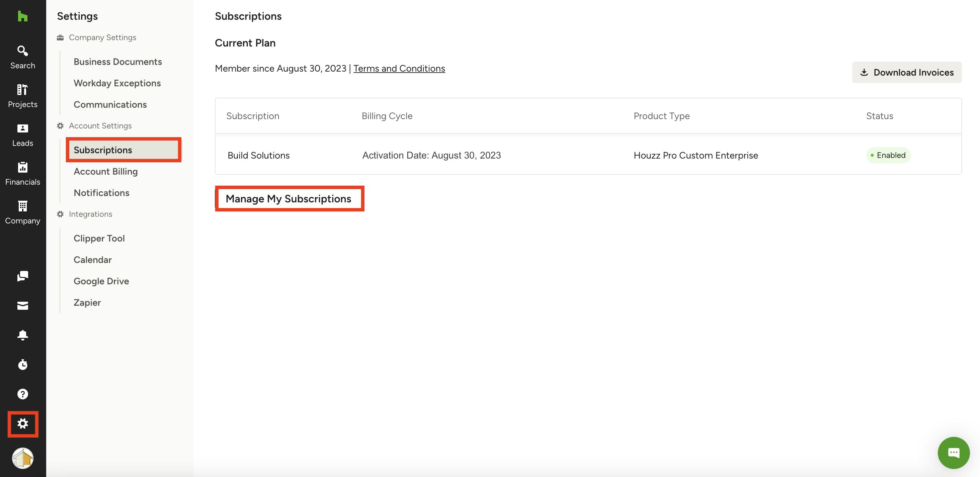Screen dimensions: 980x477
Task: Click Download Invoices button
Action: click(x=907, y=72)
